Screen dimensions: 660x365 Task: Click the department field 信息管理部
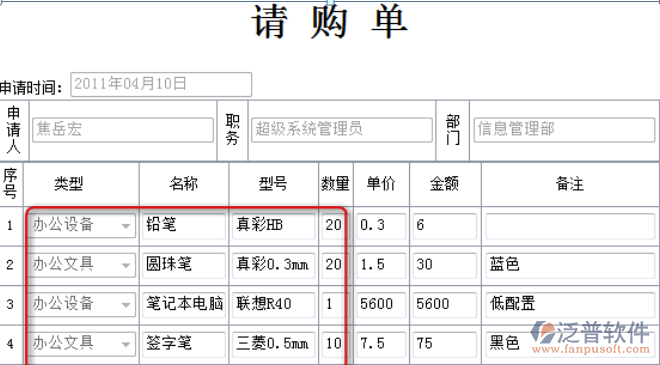coord(564,130)
